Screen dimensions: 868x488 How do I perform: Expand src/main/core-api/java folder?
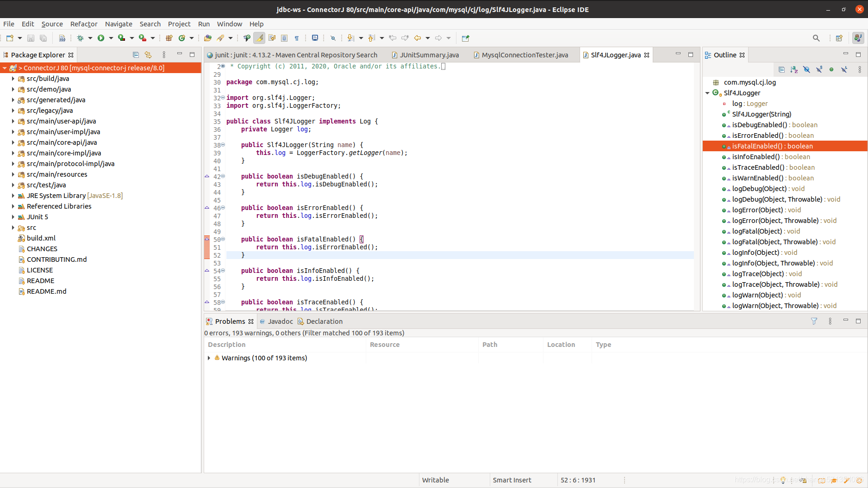click(x=13, y=142)
